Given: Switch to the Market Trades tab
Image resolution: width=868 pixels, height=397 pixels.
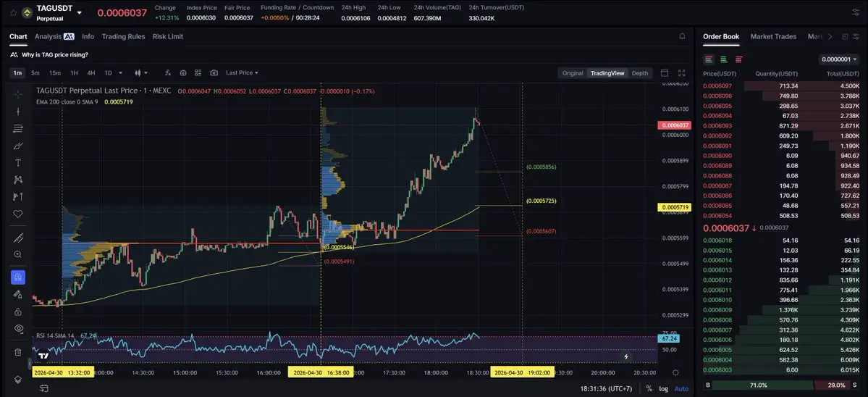Looking at the screenshot, I should pos(773,36).
